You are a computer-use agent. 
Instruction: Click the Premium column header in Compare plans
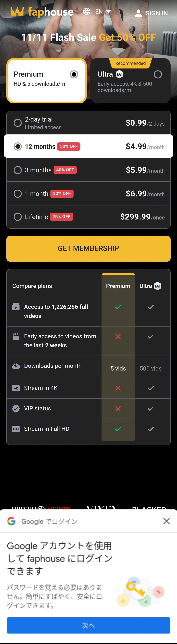[x=118, y=286]
